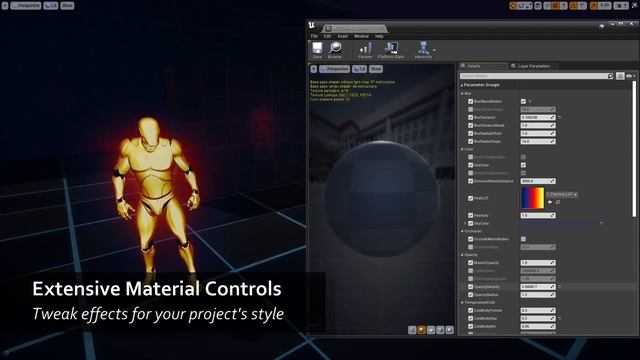This screenshot has height=360, width=640.
Task: Toggle the MasterOpacity override checkbox
Action: point(470,263)
